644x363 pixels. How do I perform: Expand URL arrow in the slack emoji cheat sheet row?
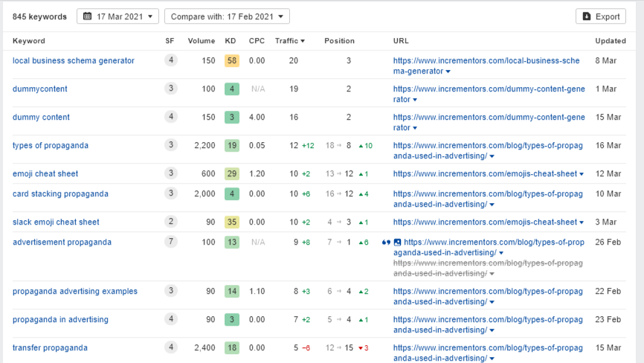pyautogui.click(x=582, y=222)
